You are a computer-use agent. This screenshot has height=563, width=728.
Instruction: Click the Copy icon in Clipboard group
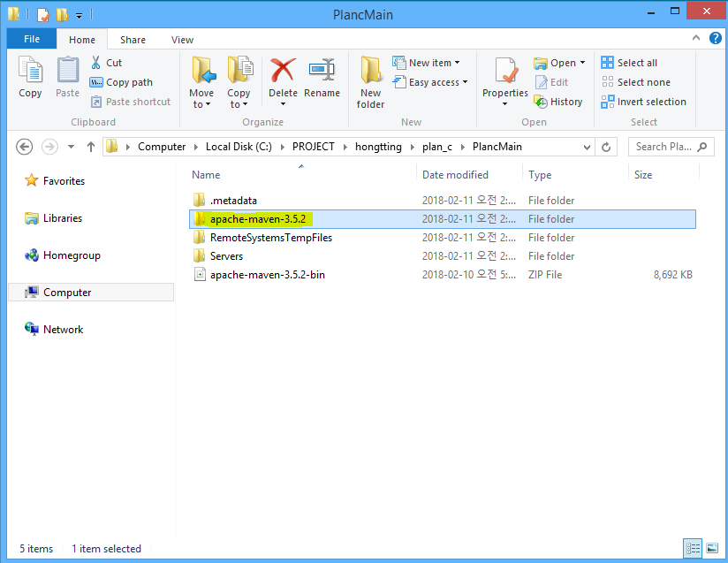pyautogui.click(x=30, y=72)
